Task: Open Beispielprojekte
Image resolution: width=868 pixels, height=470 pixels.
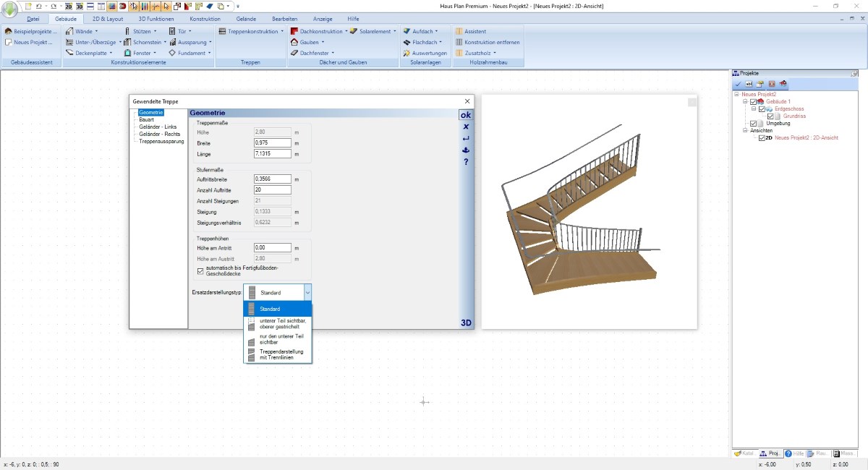Action: click(x=32, y=32)
